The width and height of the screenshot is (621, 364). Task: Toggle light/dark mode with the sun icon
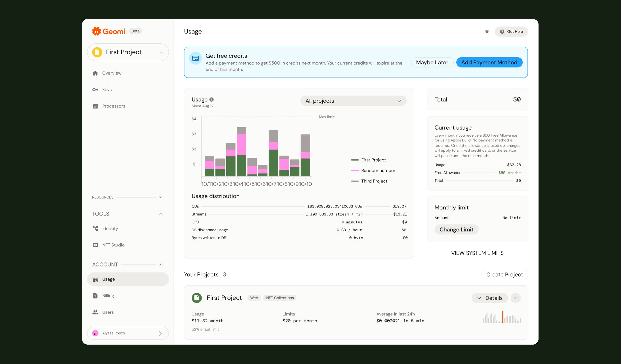(487, 32)
